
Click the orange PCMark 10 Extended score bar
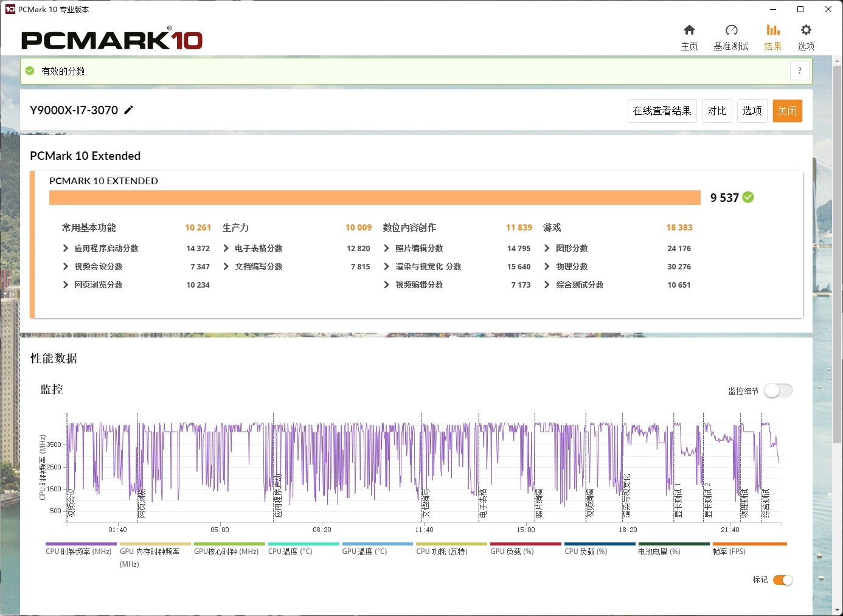[375, 198]
